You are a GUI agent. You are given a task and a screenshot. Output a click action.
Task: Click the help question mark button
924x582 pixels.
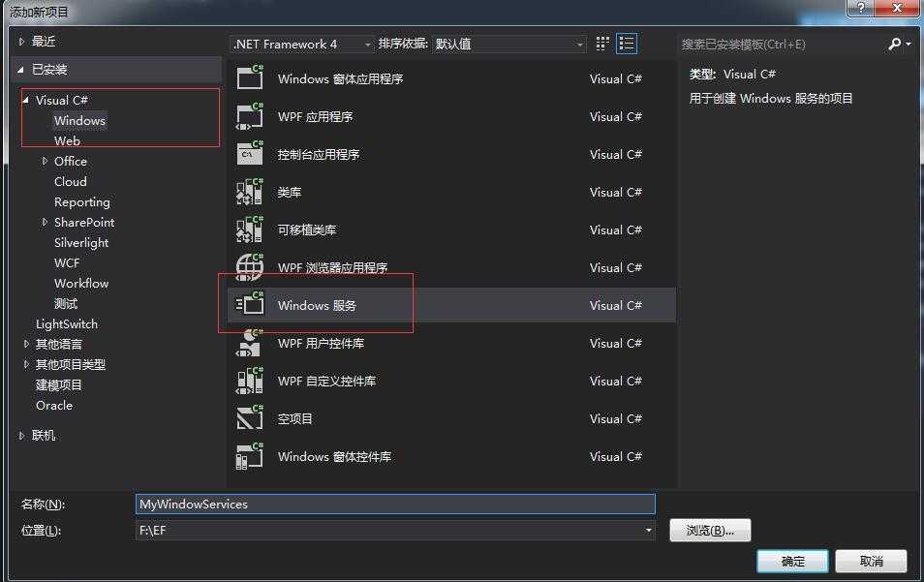861,8
